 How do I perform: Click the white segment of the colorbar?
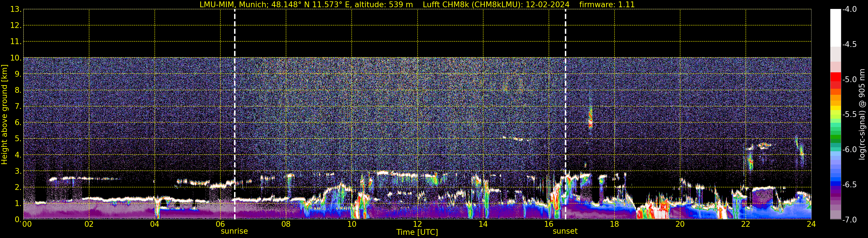coord(836,28)
